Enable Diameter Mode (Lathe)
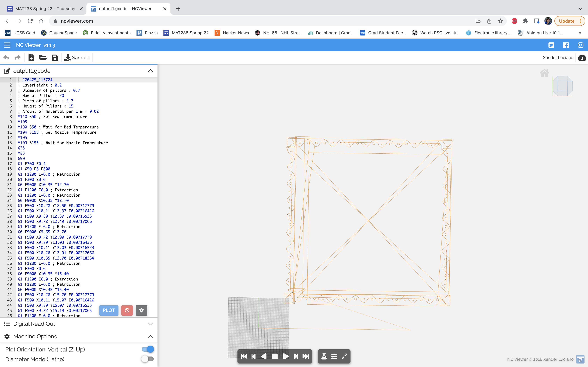Screen dimensions: 588x367 tap(147, 359)
